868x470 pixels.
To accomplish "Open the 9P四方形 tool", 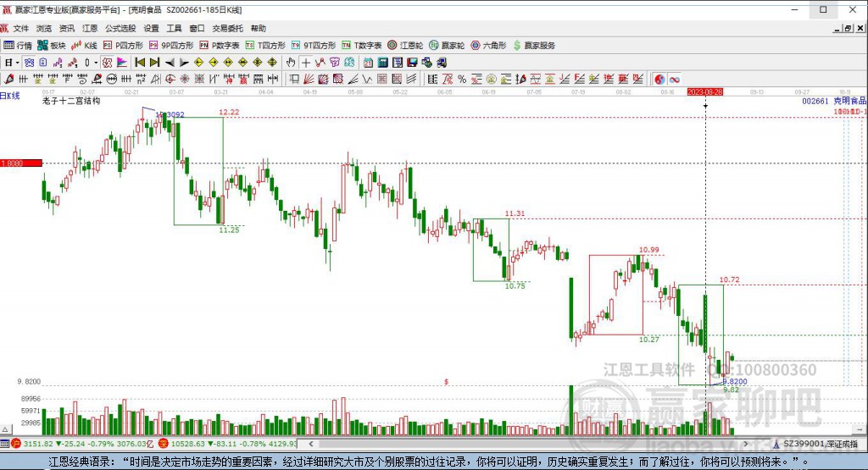I will click(171, 46).
